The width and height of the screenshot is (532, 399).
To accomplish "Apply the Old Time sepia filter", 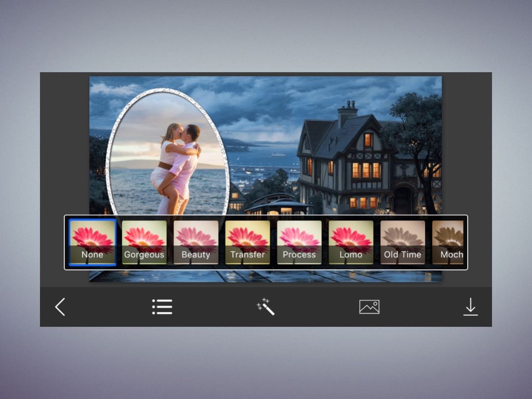I will coord(403,242).
